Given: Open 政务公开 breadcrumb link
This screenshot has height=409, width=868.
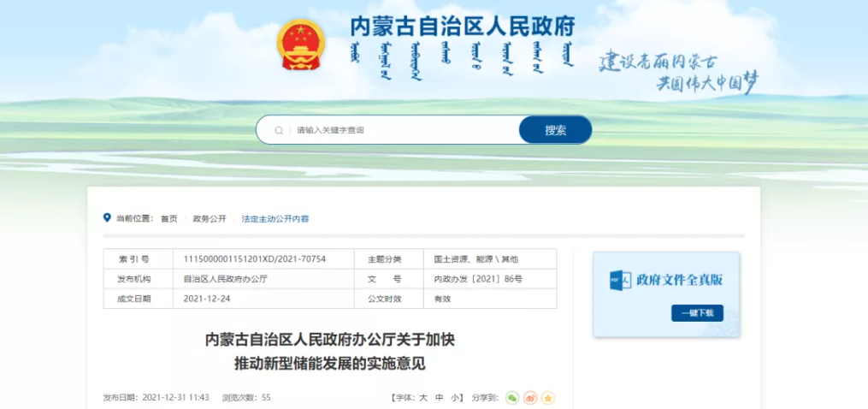Looking at the screenshot, I should tap(210, 219).
